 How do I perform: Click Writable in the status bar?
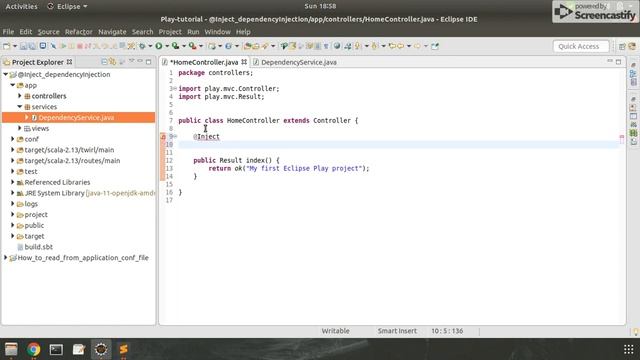click(x=336, y=331)
